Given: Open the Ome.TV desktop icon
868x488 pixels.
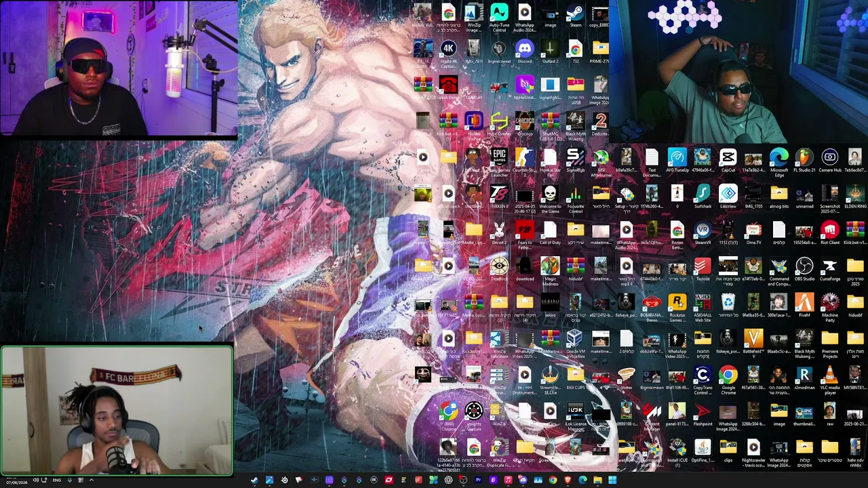Looking at the screenshot, I should point(753,234).
